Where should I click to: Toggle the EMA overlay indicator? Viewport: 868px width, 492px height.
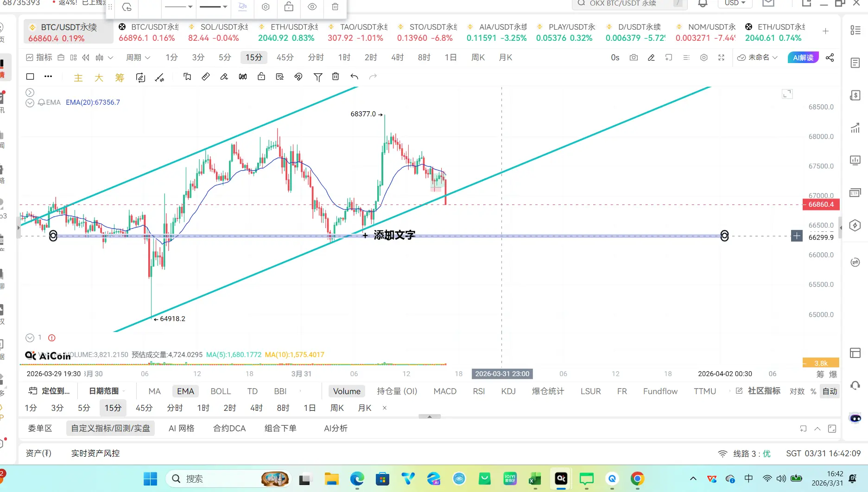(185, 391)
